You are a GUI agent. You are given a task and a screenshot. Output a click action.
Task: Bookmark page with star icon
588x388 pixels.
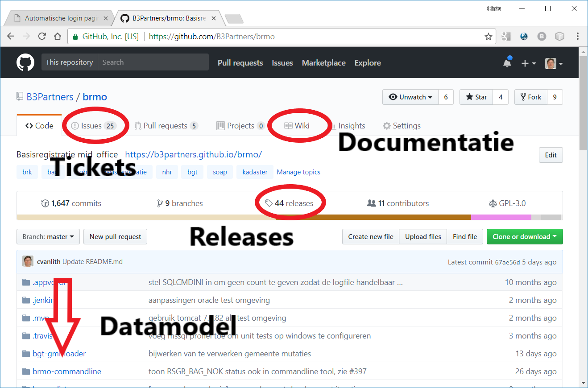click(x=489, y=37)
